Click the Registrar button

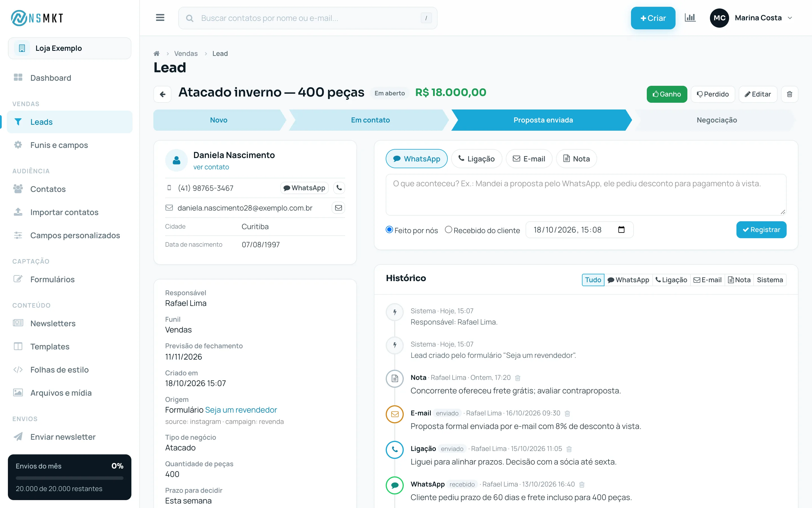[761, 230]
